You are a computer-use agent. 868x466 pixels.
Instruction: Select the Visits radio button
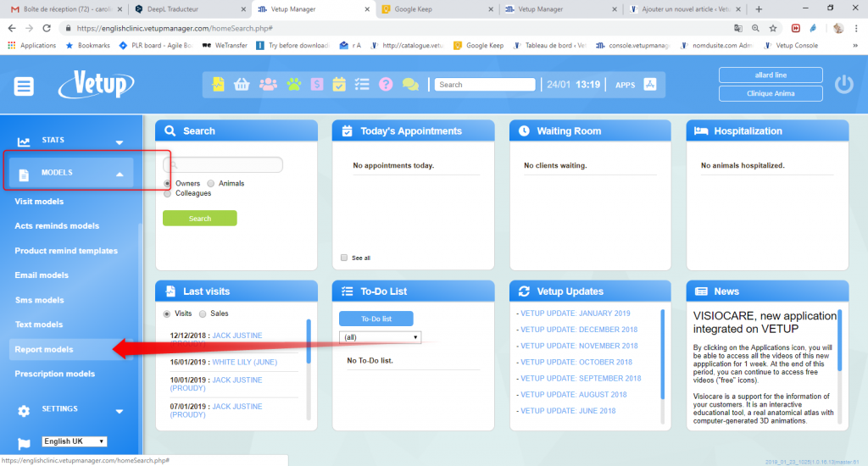pos(167,313)
